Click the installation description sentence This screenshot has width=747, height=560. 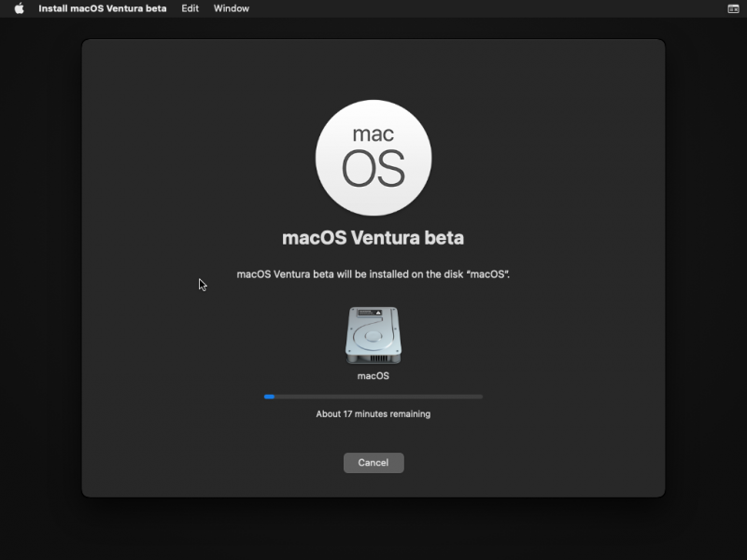pos(373,273)
